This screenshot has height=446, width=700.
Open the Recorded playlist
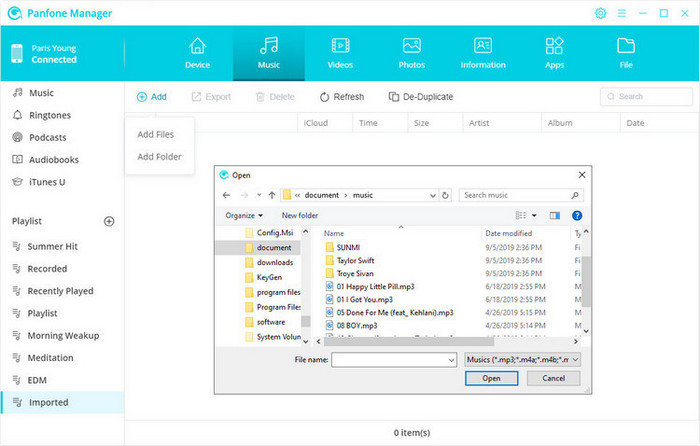click(47, 269)
